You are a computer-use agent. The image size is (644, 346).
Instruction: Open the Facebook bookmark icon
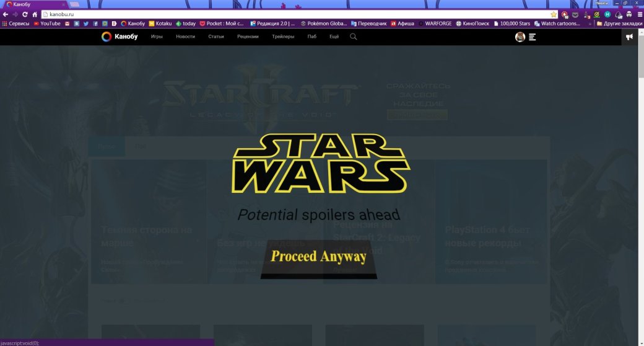click(95, 24)
